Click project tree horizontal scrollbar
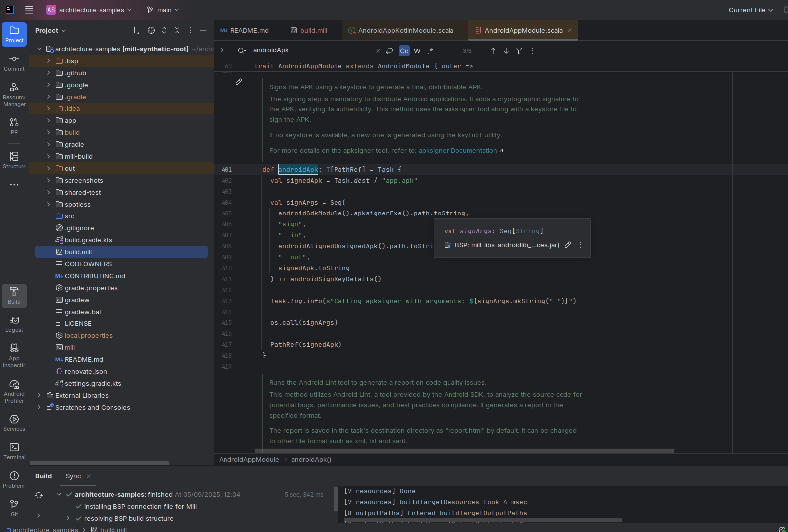The width and height of the screenshot is (788, 532). 100,463
